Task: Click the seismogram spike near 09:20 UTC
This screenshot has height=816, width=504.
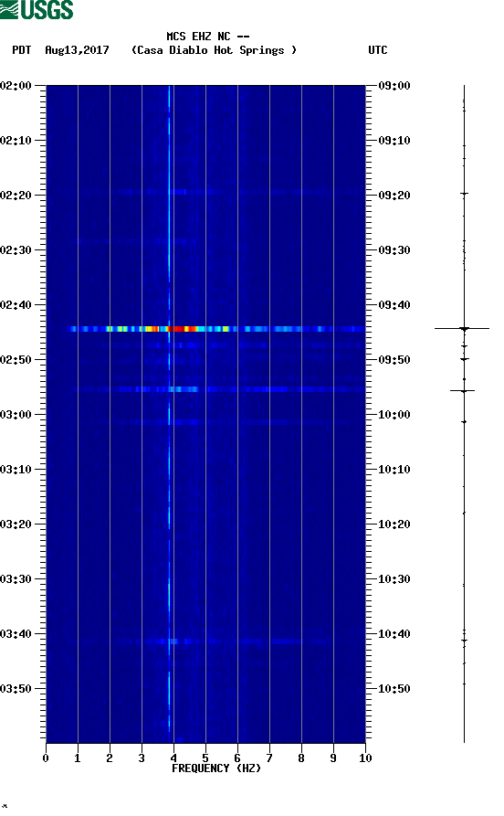Action: [464, 193]
